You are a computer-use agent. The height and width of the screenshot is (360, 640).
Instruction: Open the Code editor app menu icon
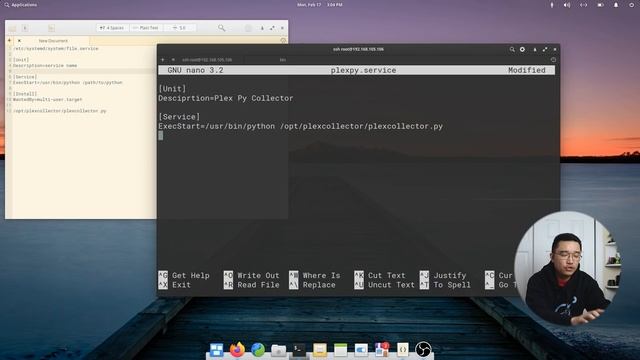click(248, 28)
